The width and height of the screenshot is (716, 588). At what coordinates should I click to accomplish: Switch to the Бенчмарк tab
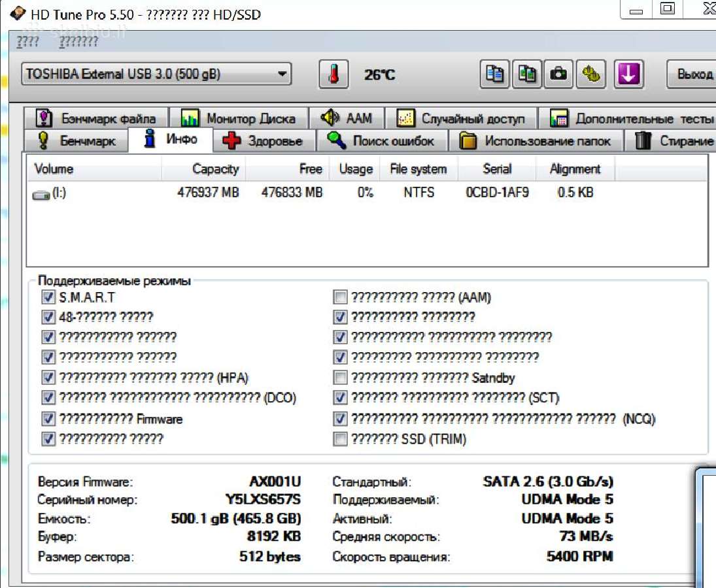click(x=77, y=140)
